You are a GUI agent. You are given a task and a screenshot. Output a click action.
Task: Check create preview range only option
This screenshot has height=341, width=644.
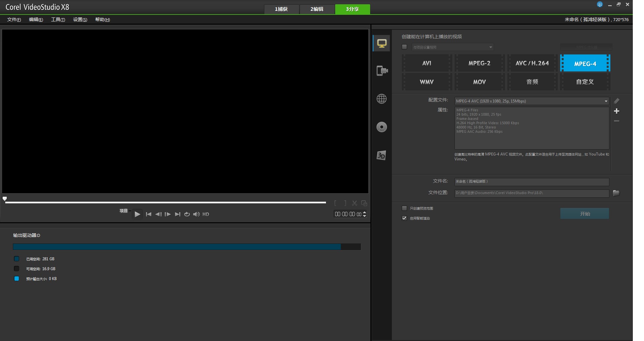[404, 208]
